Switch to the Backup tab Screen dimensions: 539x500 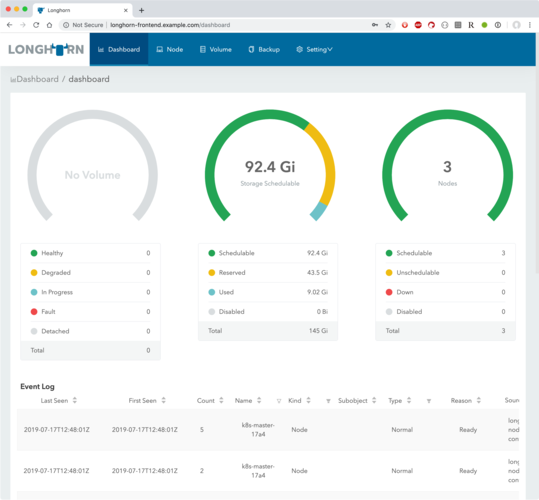pyautogui.click(x=264, y=49)
